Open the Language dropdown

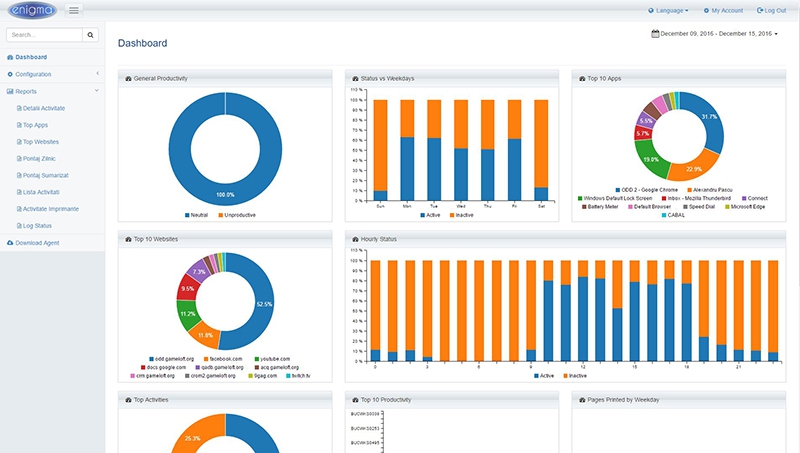point(668,10)
